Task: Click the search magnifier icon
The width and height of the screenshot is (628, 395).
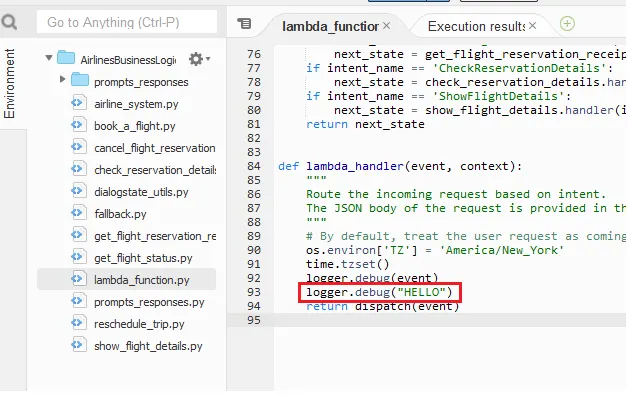Action: click(9, 22)
